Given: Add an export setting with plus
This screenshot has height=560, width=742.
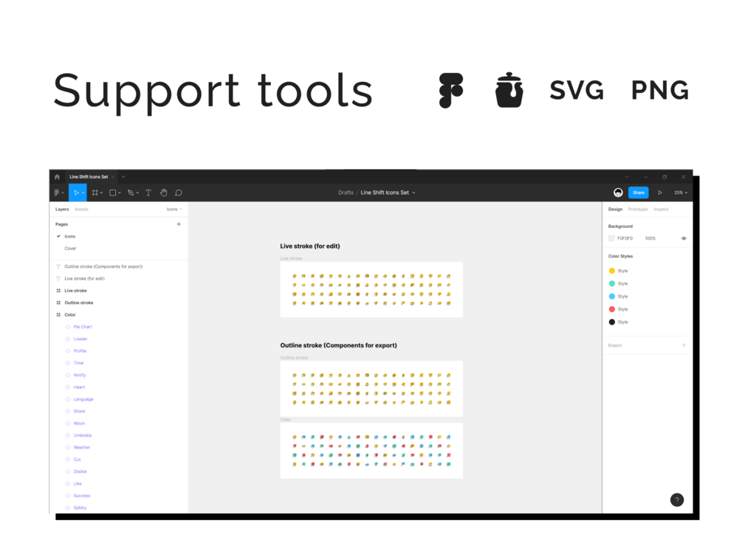Looking at the screenshot, I should pyautogui.click(x=684, y=345).
